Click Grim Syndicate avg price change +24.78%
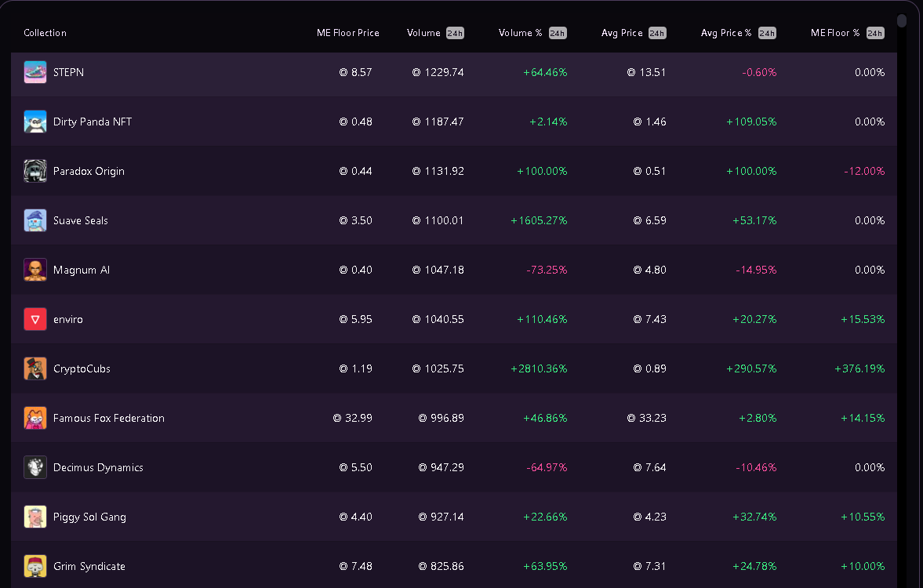Screen dimensions: 923x588 [754, 567]
